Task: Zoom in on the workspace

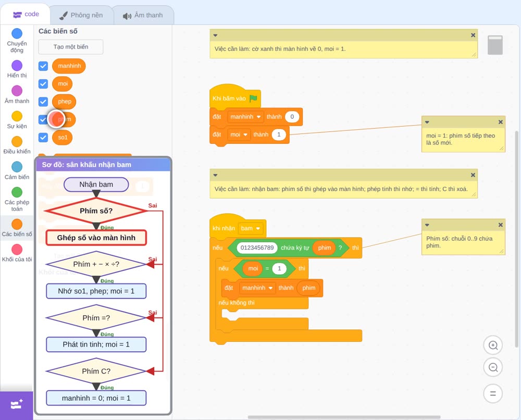Action: coord(493,345)
